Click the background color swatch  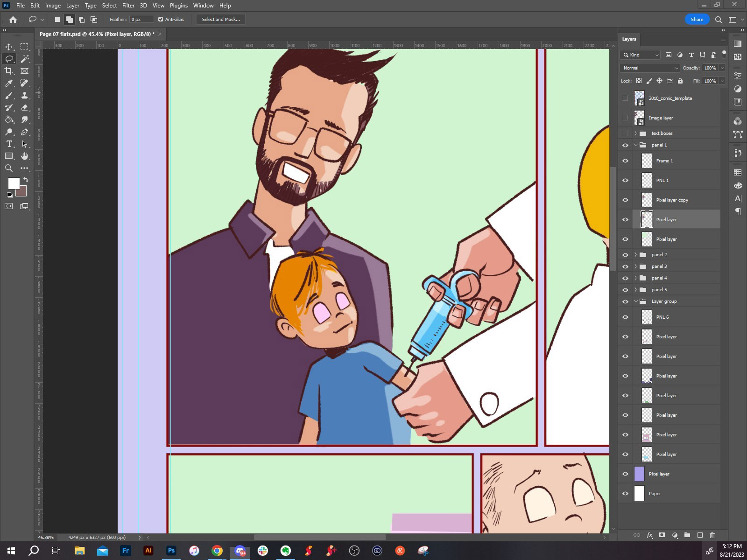pos(23,192)
